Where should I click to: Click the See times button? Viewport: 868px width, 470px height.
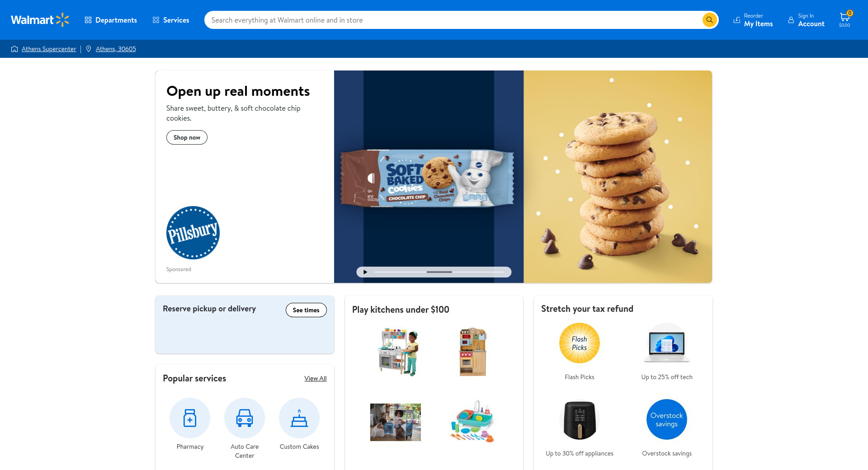click(306, 310)
